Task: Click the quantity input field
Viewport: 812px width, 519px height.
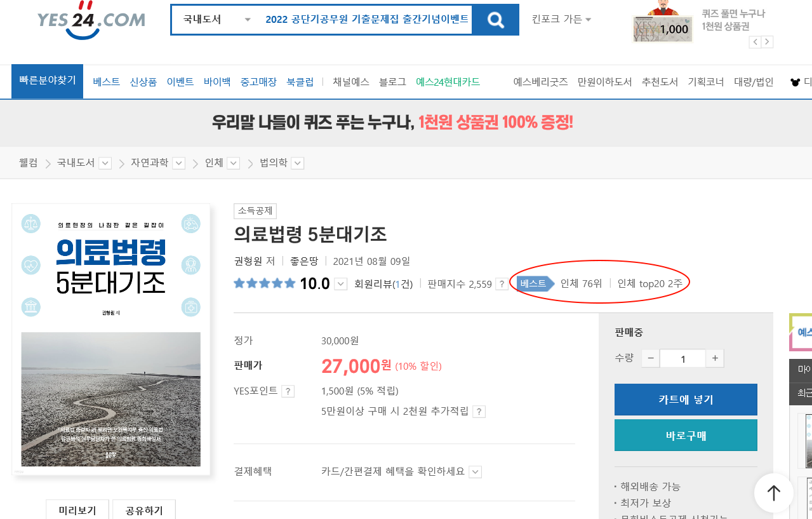Action: (682, 358)
